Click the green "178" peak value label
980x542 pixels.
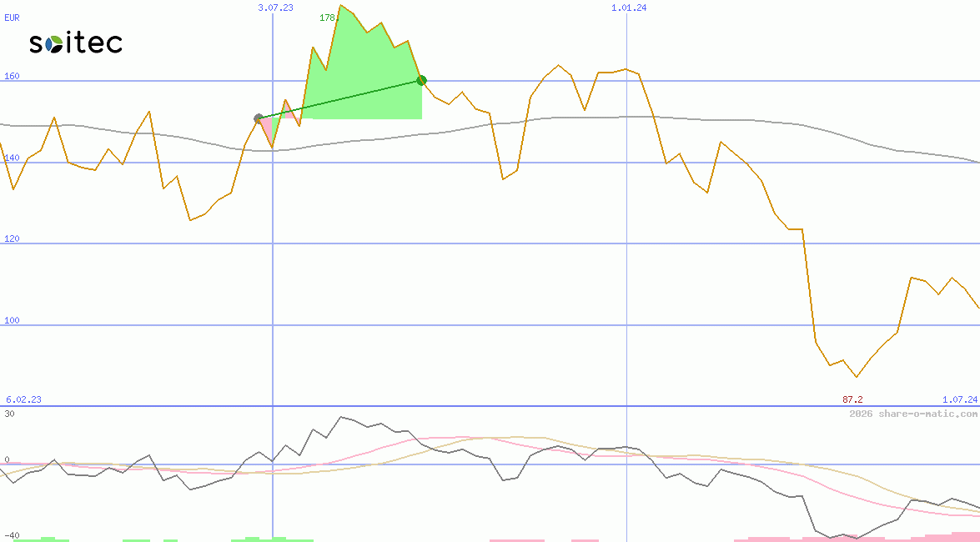(x=329, y=16)
